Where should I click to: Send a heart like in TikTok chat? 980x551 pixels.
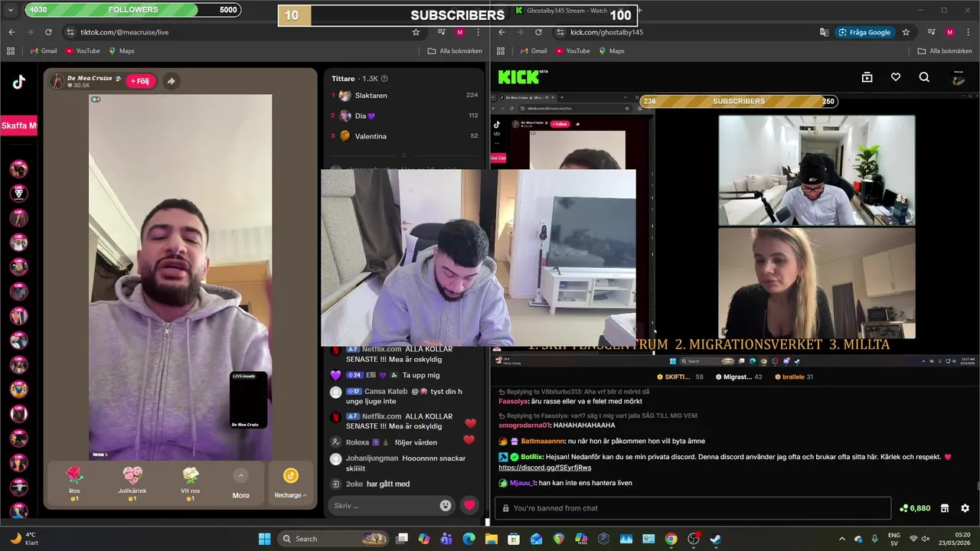[469, 505]
